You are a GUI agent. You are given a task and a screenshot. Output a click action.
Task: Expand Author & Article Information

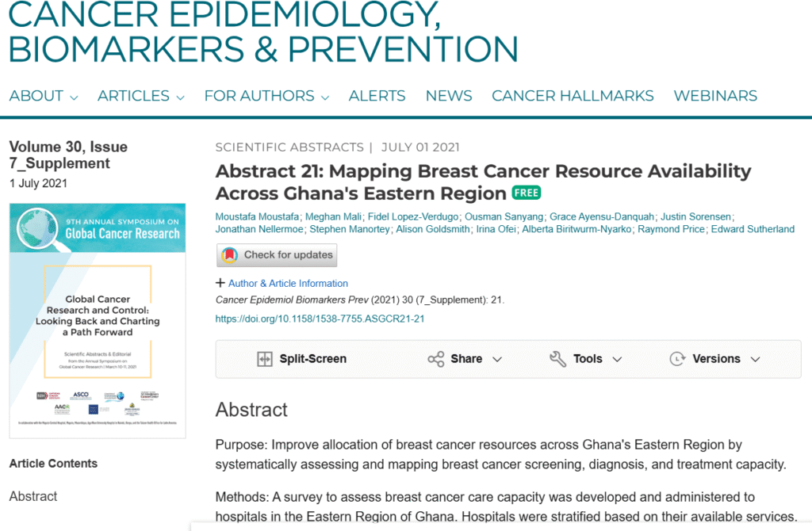[x=288, y=283]
